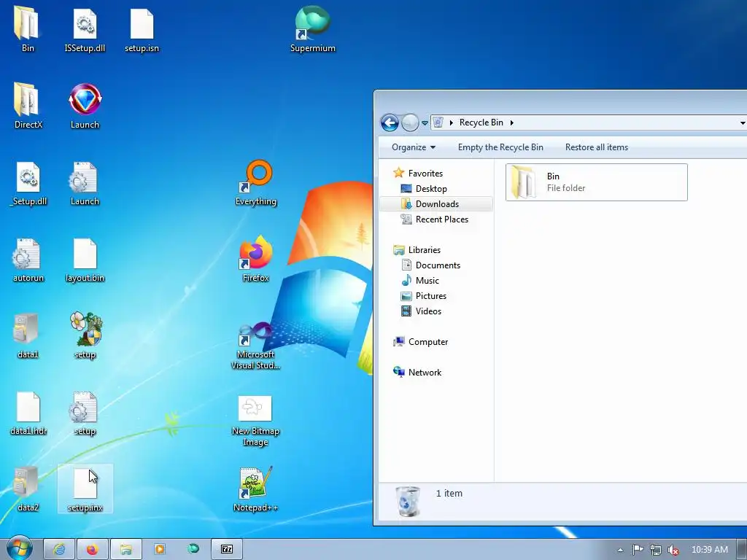Open the Videos library
This screenshot has height=560, width=747.
(x=421, y=311)
